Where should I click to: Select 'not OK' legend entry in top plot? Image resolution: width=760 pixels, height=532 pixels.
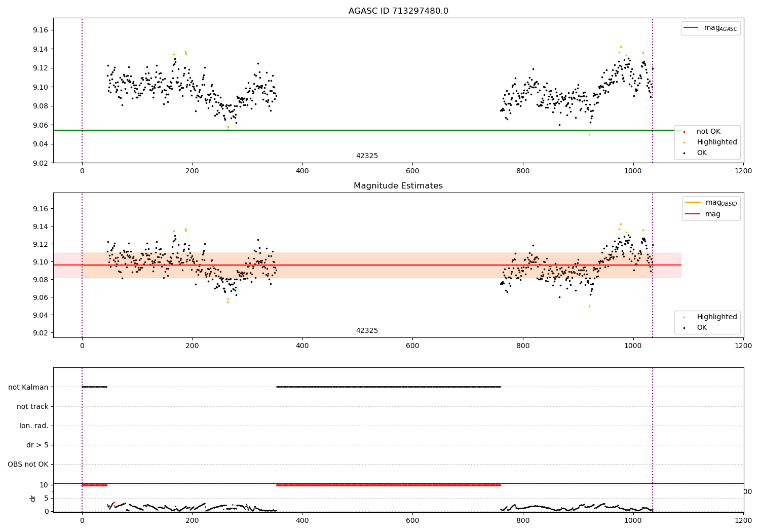pos(702,132)
